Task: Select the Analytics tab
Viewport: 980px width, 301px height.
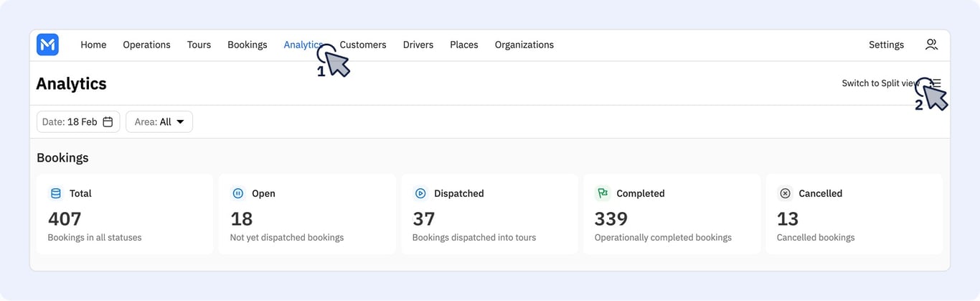Action: (303, 45)
